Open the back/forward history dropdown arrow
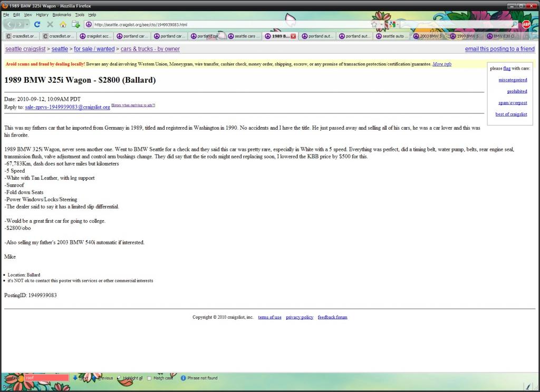This screenshot has height=392, width=540. pos(27,24)
